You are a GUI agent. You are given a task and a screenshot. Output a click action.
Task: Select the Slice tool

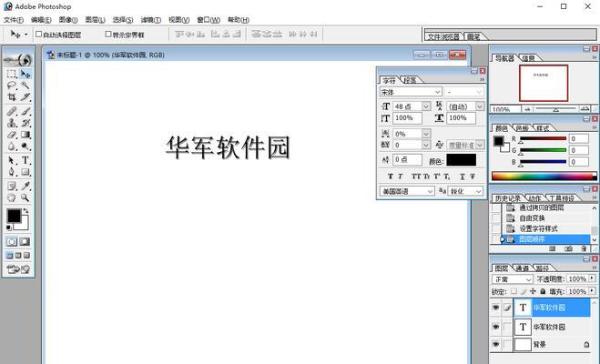[25, 96]
